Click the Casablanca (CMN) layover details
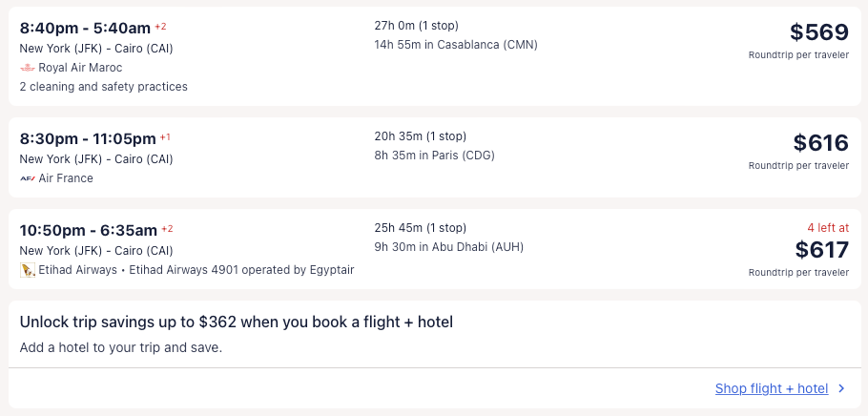 [456, 44]
